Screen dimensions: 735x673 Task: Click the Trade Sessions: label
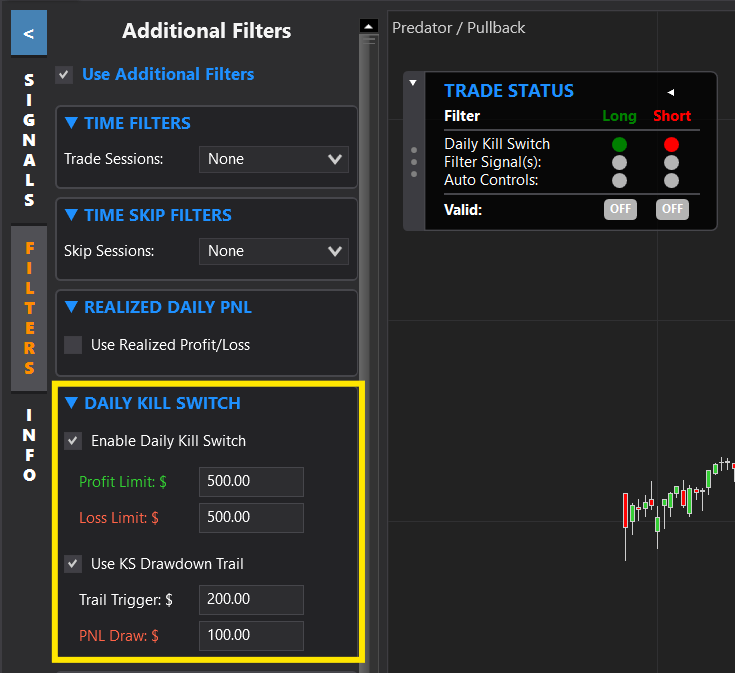[x=113, y=159]
